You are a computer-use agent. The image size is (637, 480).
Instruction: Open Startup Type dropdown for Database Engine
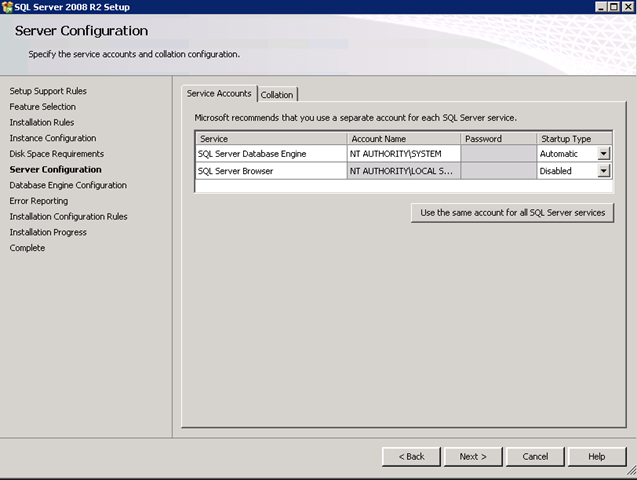pyautogui.click(x=604, y=154)
